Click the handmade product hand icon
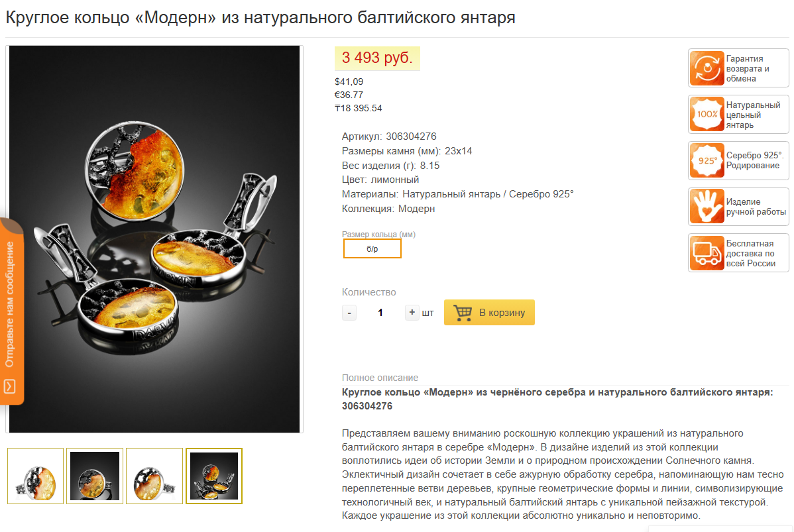The width and height of the screenshot is (794, 532). (x=707, y=207)
